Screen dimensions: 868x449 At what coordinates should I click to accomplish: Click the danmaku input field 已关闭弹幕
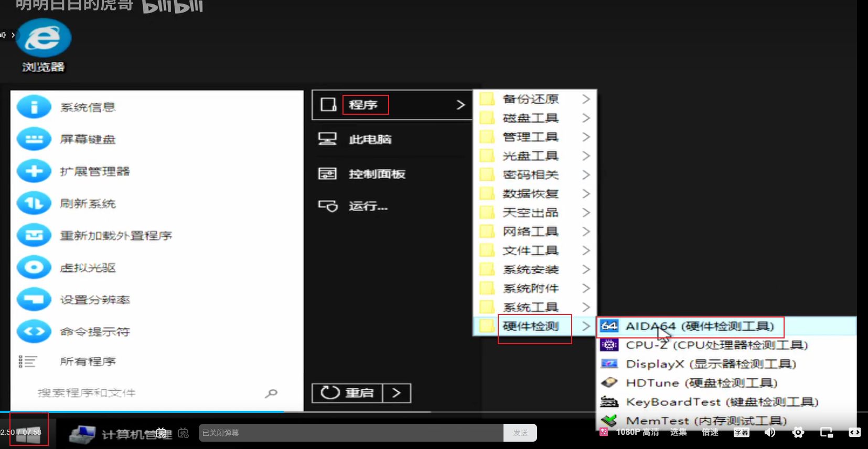click(x=351, y=433)
